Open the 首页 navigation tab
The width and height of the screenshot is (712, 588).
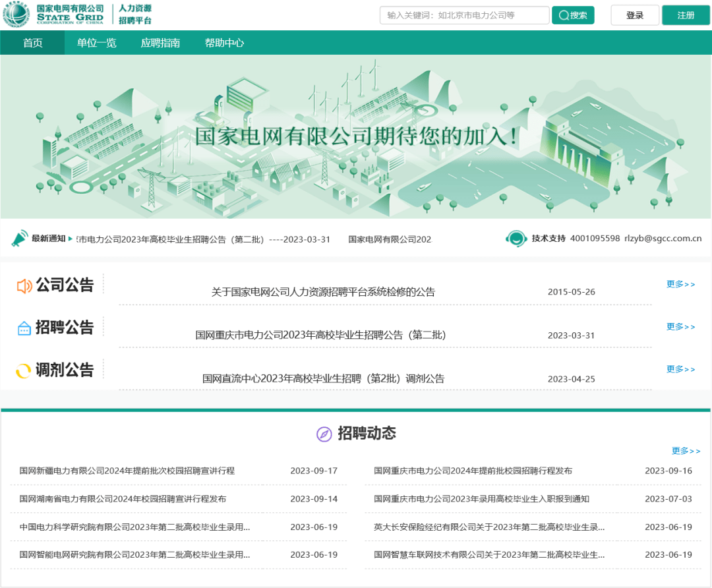click(x=33, y=43)
